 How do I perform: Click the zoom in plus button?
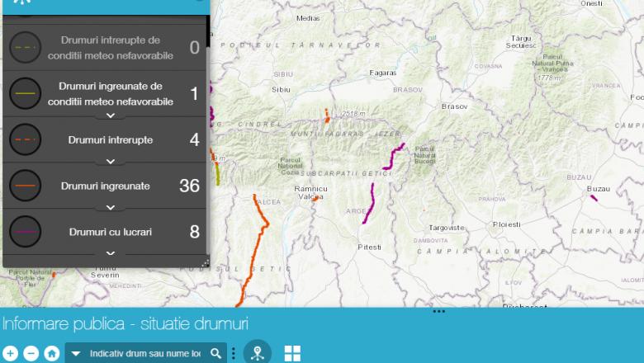[x=10, y=353]
